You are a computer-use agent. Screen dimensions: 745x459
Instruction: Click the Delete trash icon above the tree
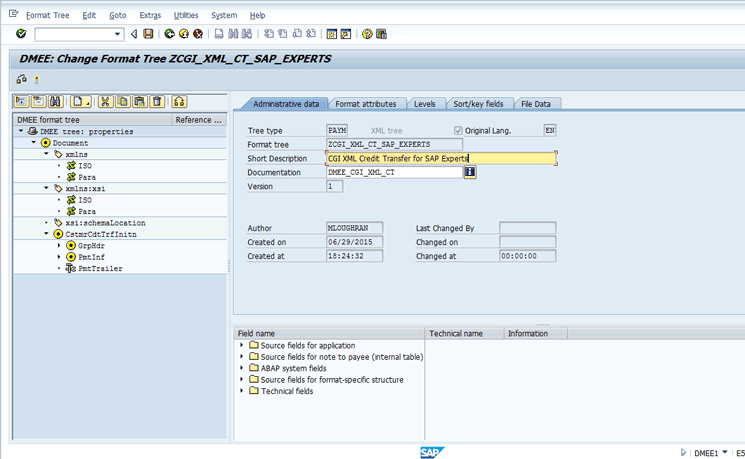[x=156, y=102]
